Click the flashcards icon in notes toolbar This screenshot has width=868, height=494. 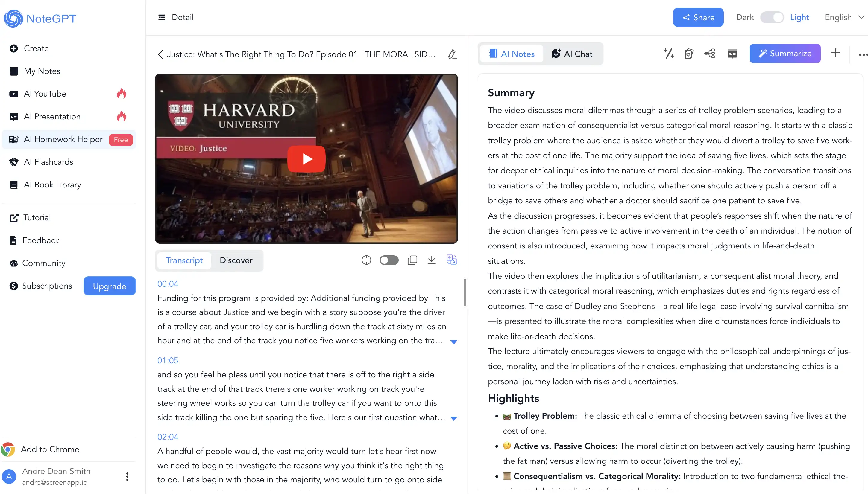689,54
